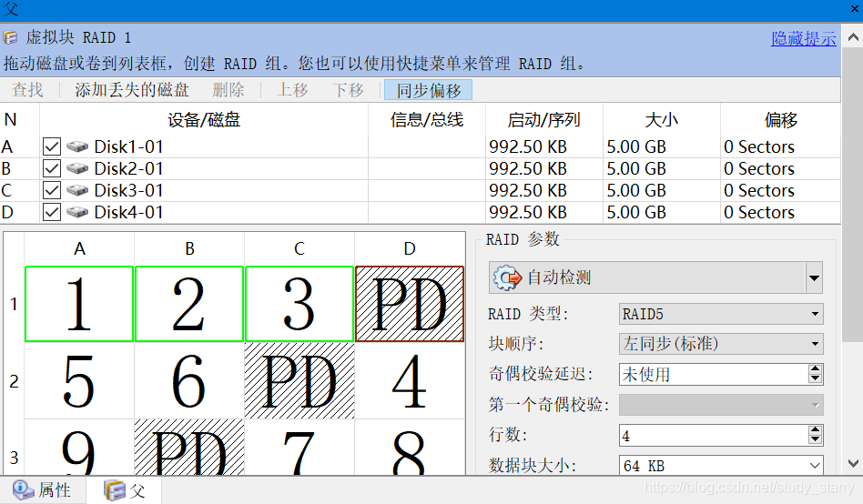863x504 pixels.
Task: Click the 启动/序列 column header
Action: [543, 119]
